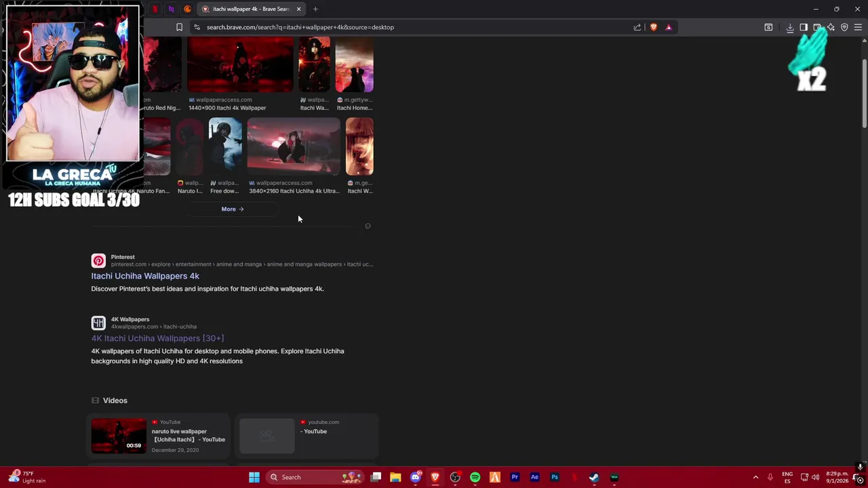Open the Windows Start menu

click(x=254, y=477)
